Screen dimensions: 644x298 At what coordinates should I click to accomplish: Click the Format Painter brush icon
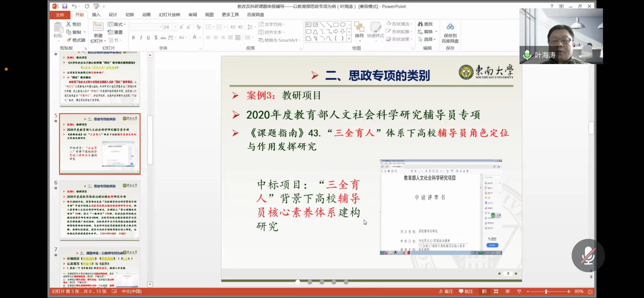pyautogui.click(x=69, y=40)
